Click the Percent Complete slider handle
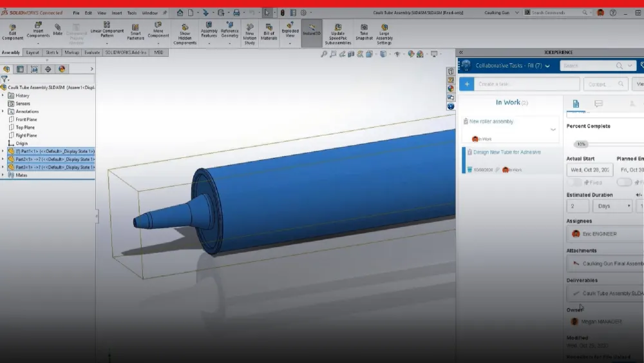644x363 pixels. click(x=582, y=144)
